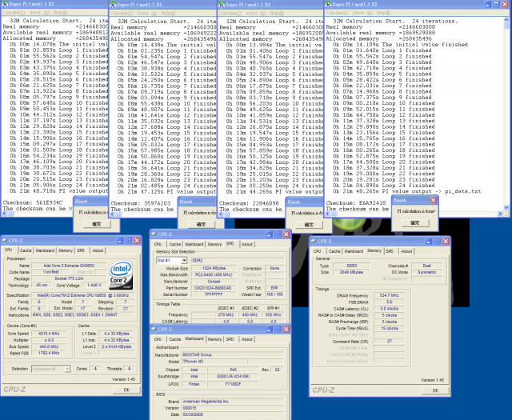The height and width of the screenshot is (420, 512).
Task: Click the Channels # value Dual
Action: click(x=426, y=266)
